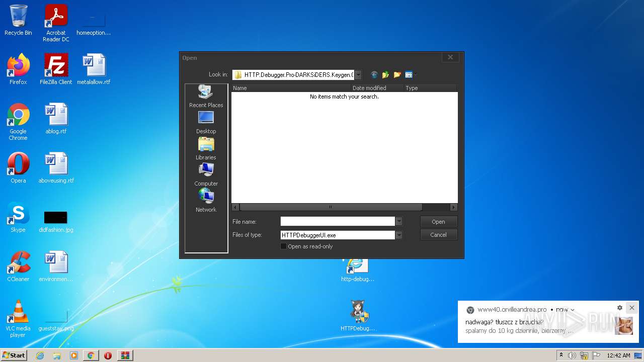The image size is (644, 362).
Task: Create a new folder in Open dialog
Action: tap(397, 75)
